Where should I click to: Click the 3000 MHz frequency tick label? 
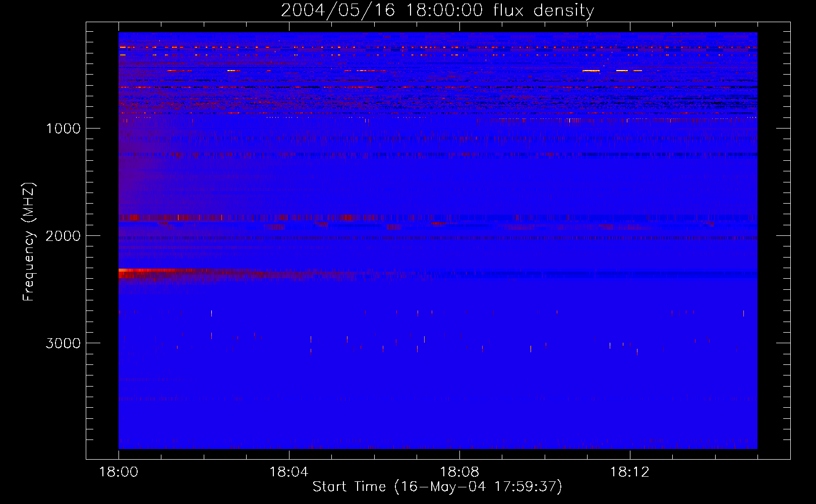(x=63, y=343)
